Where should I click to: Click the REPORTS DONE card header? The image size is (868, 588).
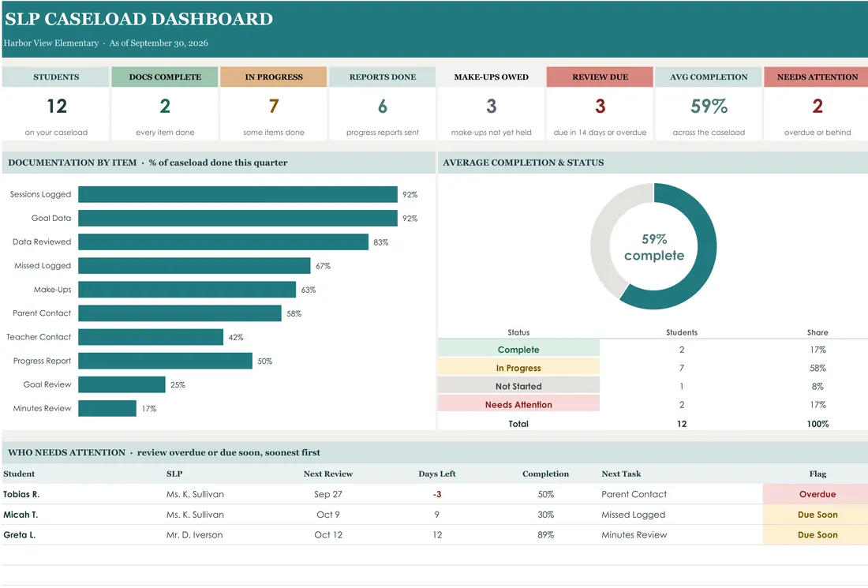[383, 77]
